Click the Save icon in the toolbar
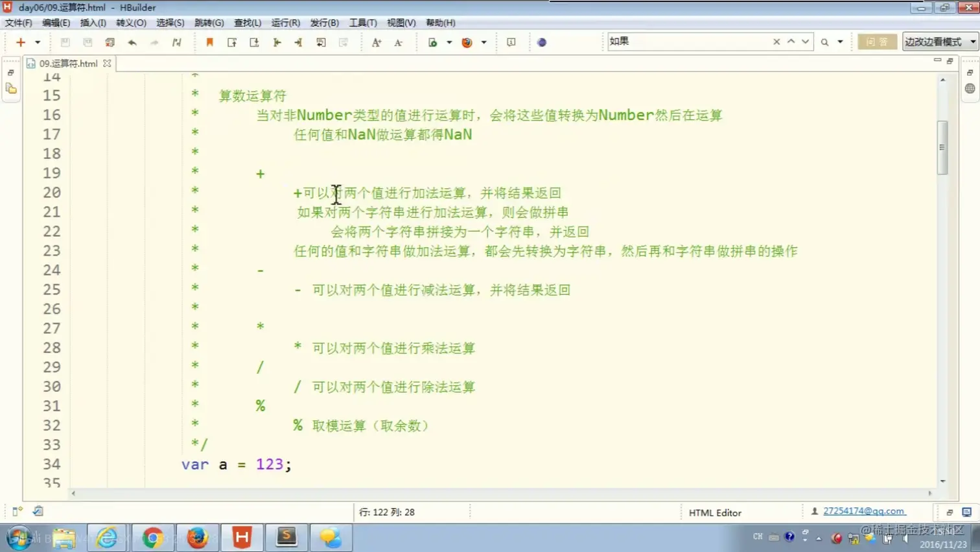 pos(65,42)
